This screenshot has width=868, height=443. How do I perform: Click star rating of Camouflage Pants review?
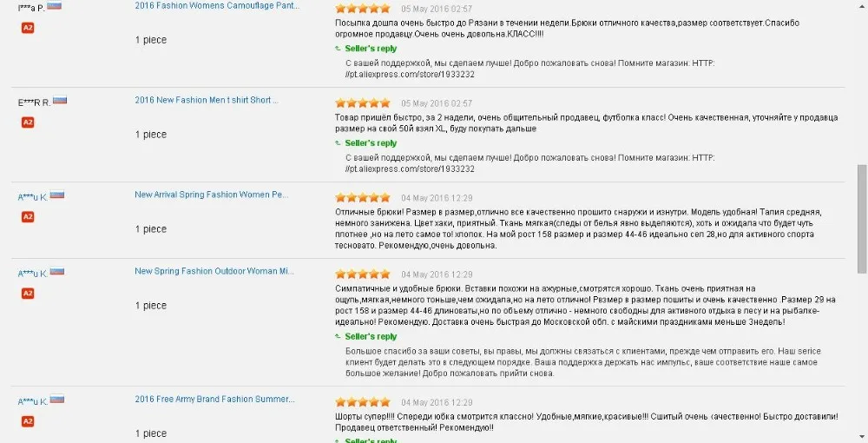pos(363,9)
